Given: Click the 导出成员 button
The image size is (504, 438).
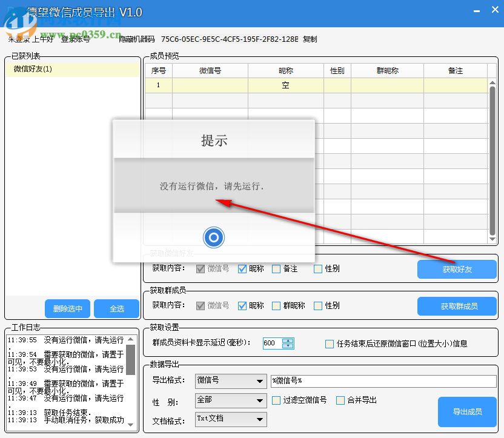Looking at the screenshot, I should [467, 412].
